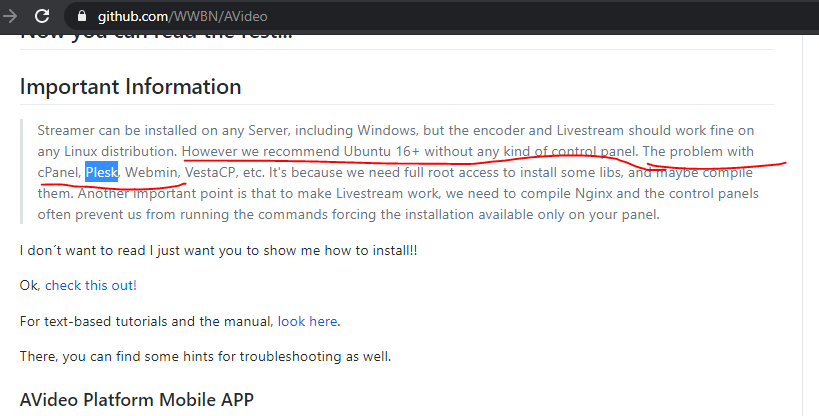Click the 'I don´t want to read' sentence

point(218,250)
